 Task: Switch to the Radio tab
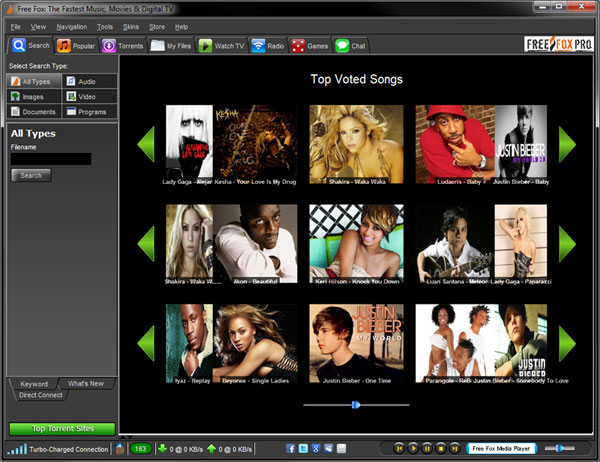(267, 46)
